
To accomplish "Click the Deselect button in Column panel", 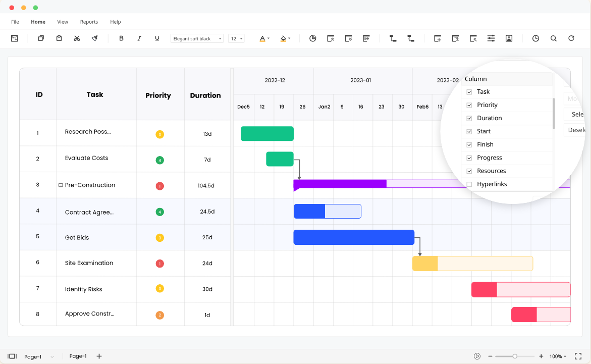I will 575,130.
